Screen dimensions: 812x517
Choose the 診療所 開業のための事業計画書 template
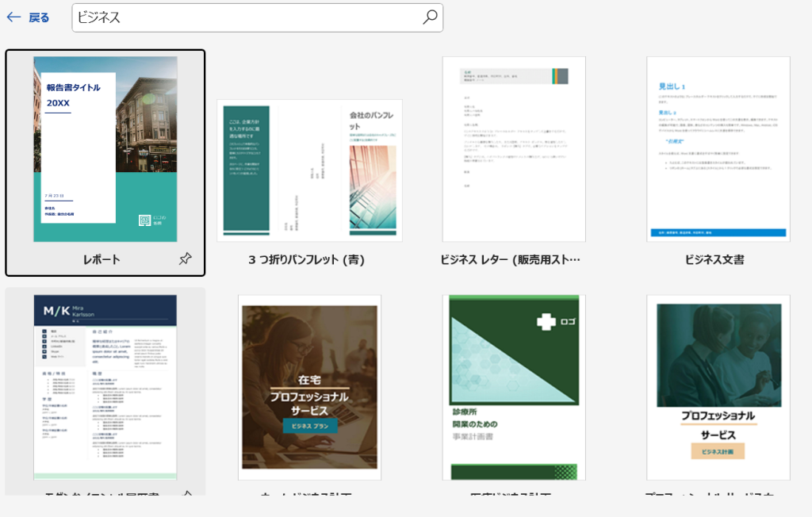tap(514, 387)
